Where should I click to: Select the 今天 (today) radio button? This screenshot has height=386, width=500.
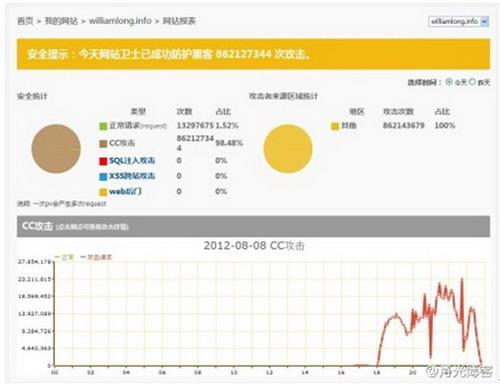click(449, 81)
